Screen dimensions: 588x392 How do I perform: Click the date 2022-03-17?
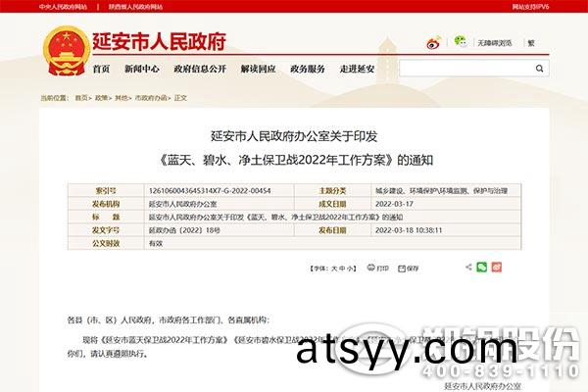394,204
